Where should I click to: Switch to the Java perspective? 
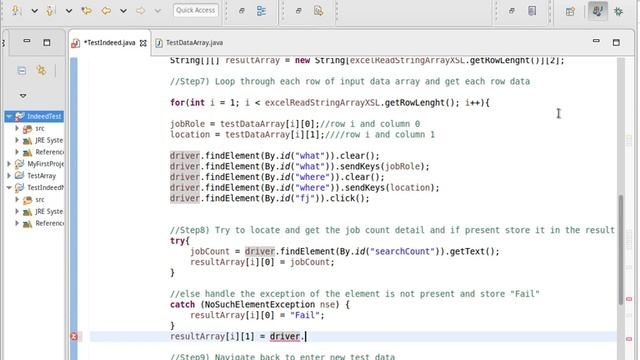(x=598, y=11)
